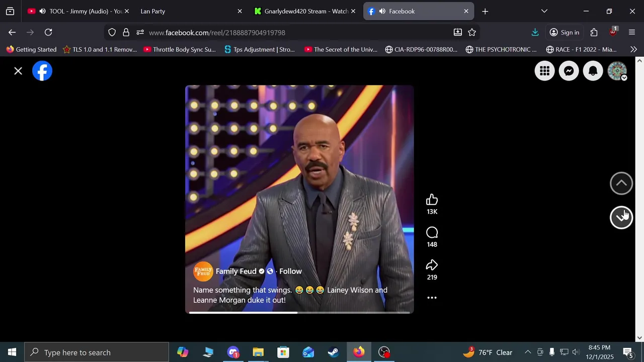Expand the list all tabs dropdown
The width and height of the screenshot is (644, 362).
point(544,11)
